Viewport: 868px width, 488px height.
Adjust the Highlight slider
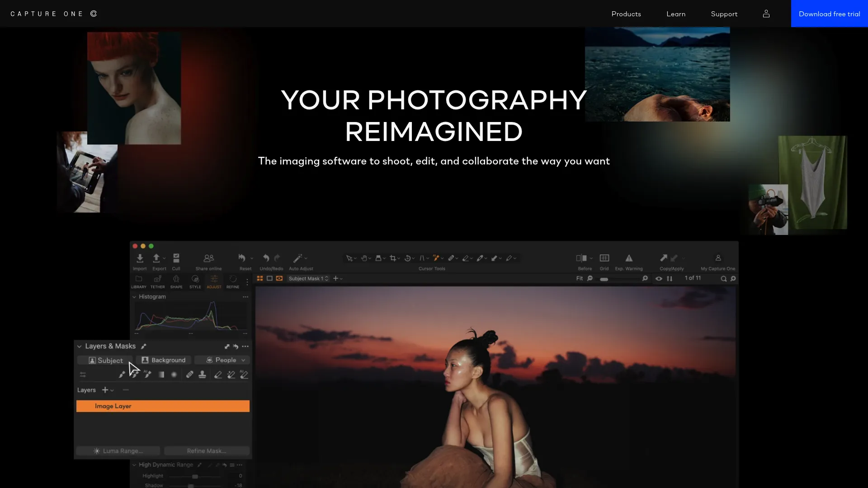pos(195,476)
